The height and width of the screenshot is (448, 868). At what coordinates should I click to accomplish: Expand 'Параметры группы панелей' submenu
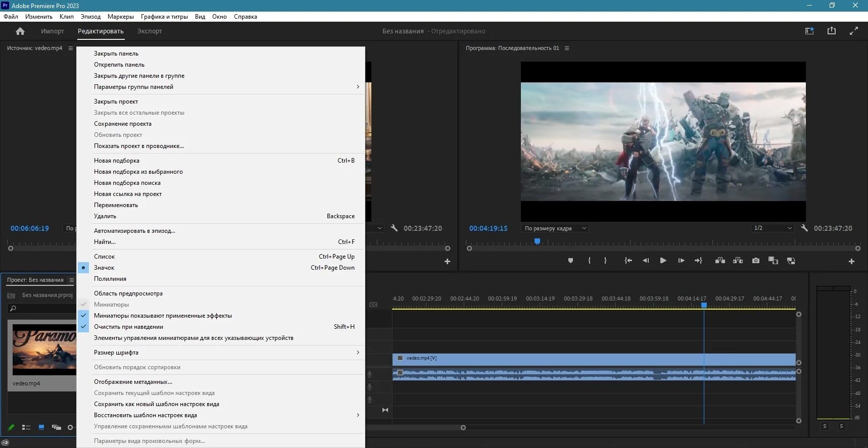[133, 87]
